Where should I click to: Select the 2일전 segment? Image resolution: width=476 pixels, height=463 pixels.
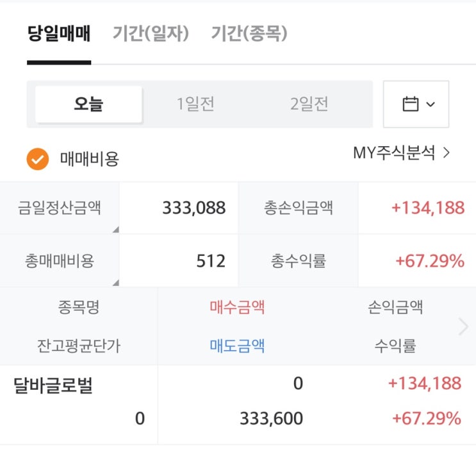pos(309,104)
